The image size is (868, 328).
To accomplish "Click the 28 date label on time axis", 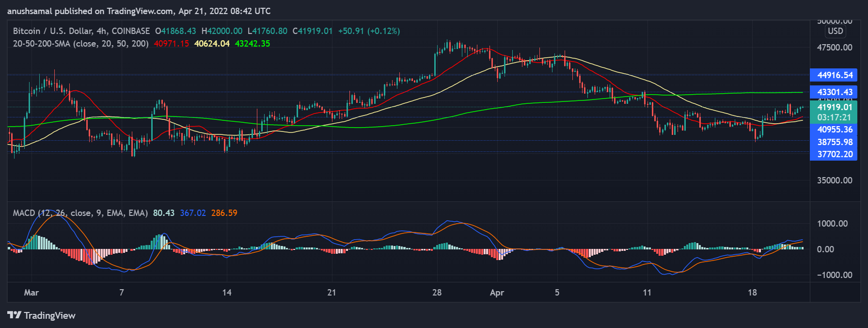I will tap(437, 293).
